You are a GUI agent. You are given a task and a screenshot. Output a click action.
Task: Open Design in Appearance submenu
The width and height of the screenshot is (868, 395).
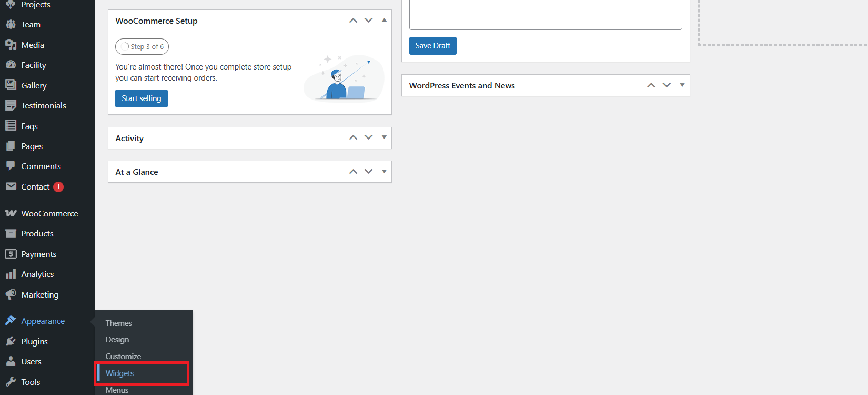coord(117,340)
